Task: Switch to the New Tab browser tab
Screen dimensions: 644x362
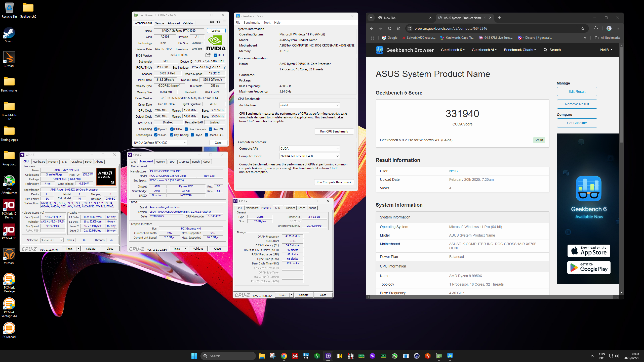Action: tap(405, 18)
